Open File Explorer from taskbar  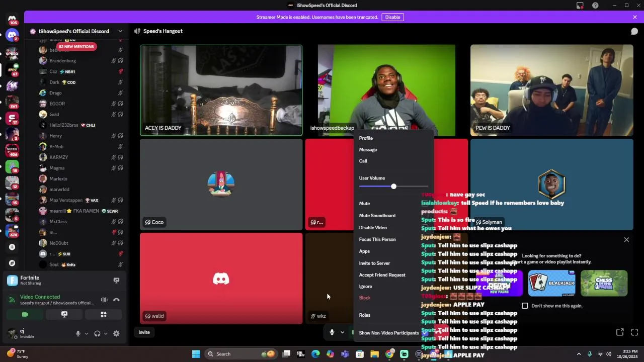(374, 354)
